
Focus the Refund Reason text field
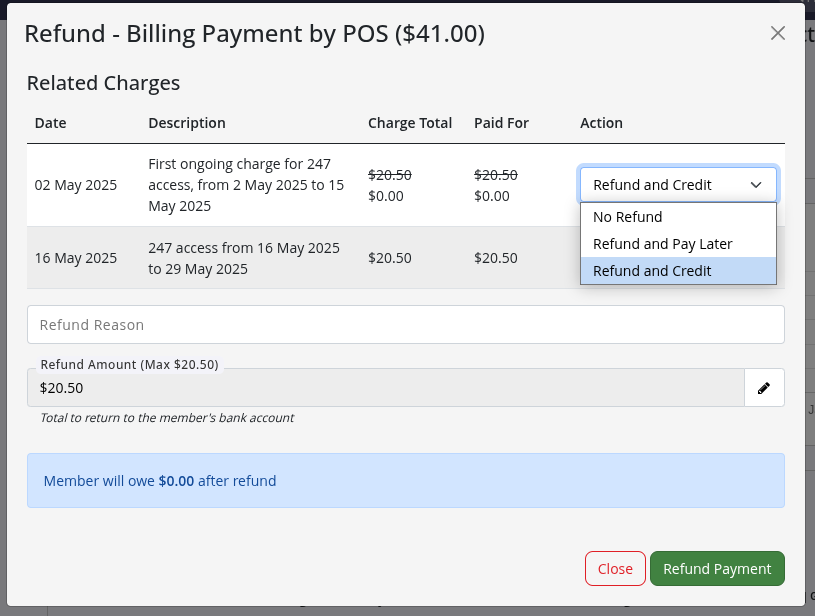point(405,325)
